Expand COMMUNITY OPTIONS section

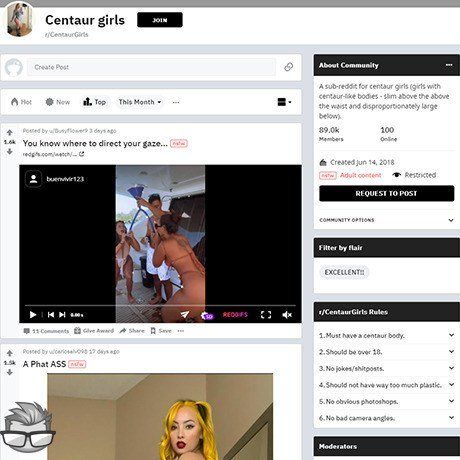pyautogui.click(x=386, y=220)
